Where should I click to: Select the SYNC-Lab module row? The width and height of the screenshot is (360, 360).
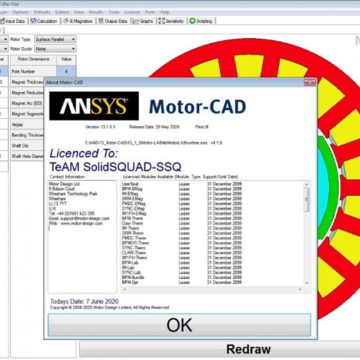pos(182,272)
